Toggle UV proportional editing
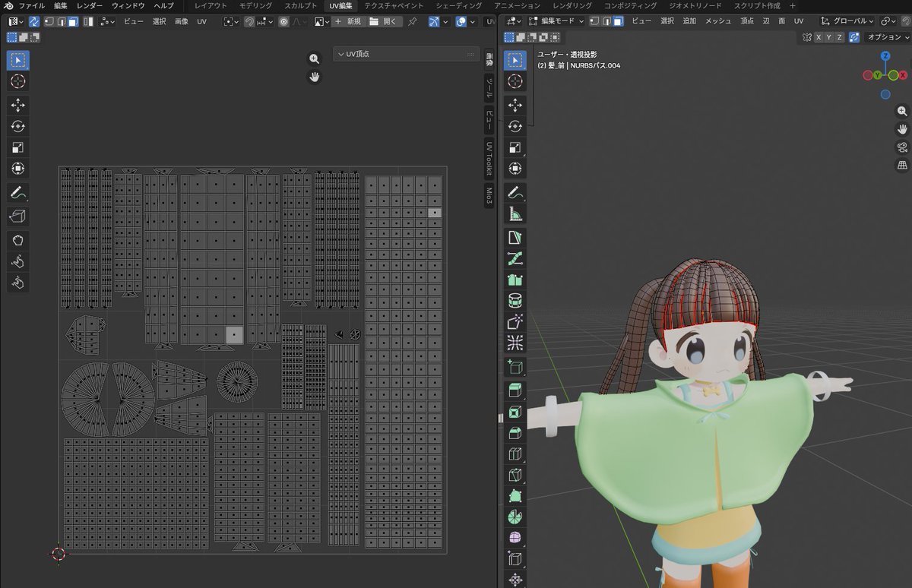912x588 pixels. (283, 22)
